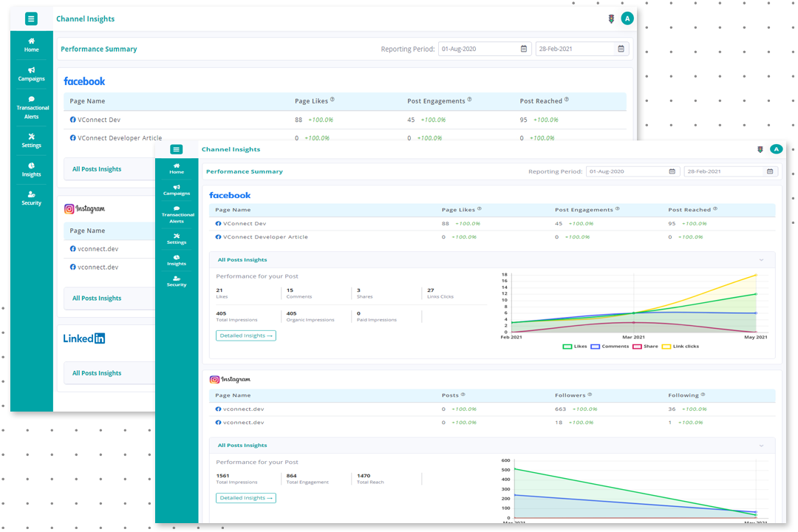Open the user avatar 'A' in the front window

pos(775,149)
